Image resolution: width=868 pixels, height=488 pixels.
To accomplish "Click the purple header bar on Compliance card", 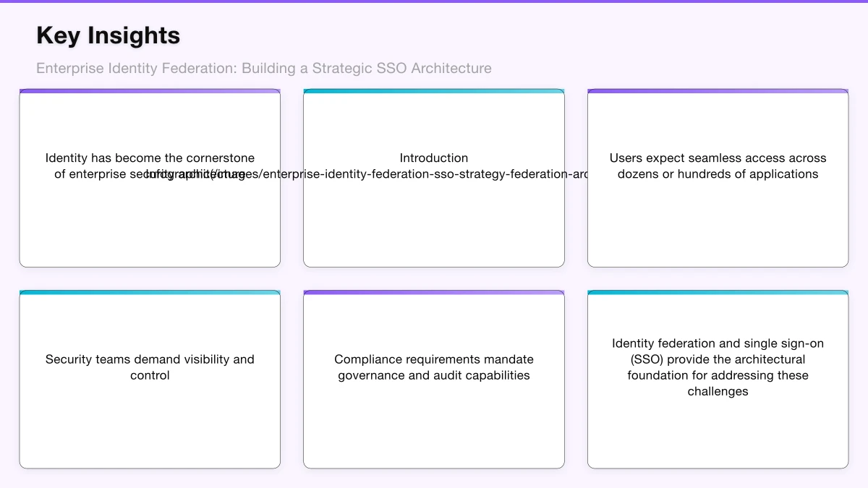I will 434,292.
